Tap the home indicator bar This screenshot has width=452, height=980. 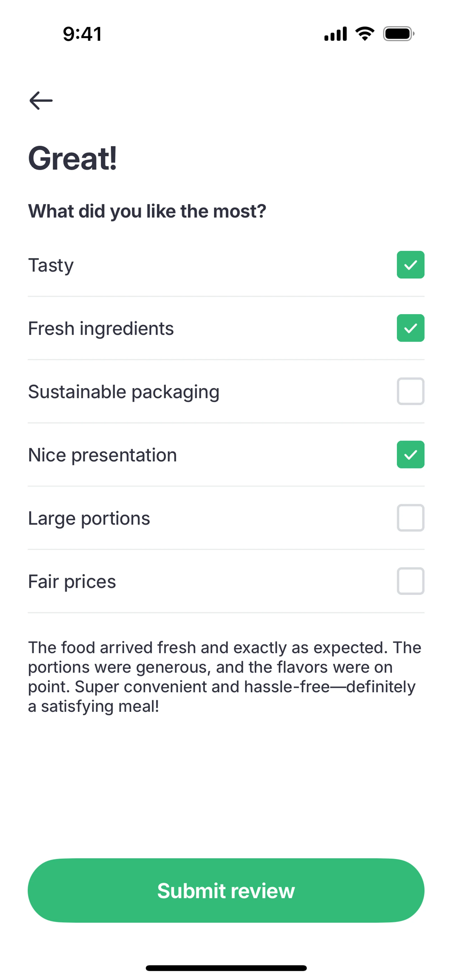[x=226, y=968]
